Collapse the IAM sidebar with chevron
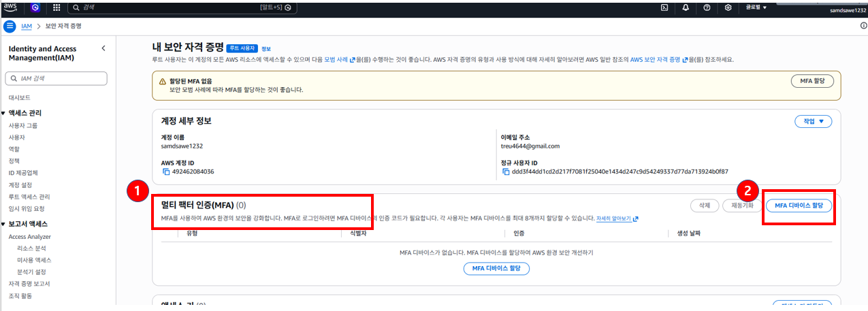Image resolution: width=868 pixels, height=311 pixels. tap(103, 48)
